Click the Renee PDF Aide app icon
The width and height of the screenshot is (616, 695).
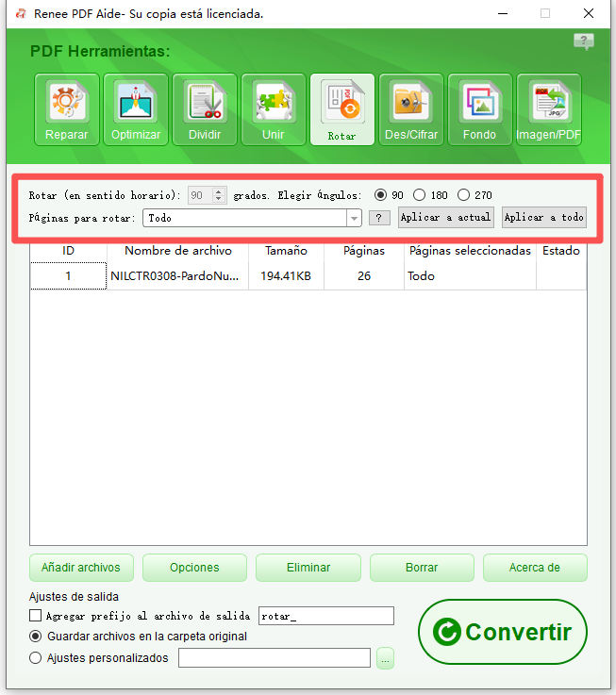tap(21, 14)
